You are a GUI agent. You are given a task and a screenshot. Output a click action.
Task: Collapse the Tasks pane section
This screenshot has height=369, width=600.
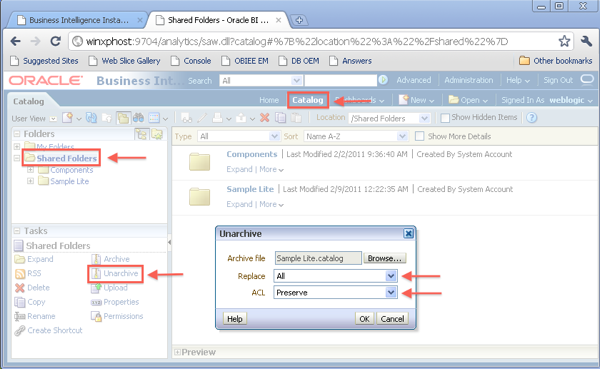(x=17, y=231)
